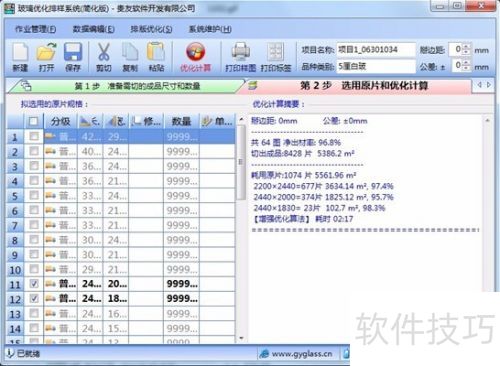
Task: Click the step 1 tab icon
Action: point(26,86)
